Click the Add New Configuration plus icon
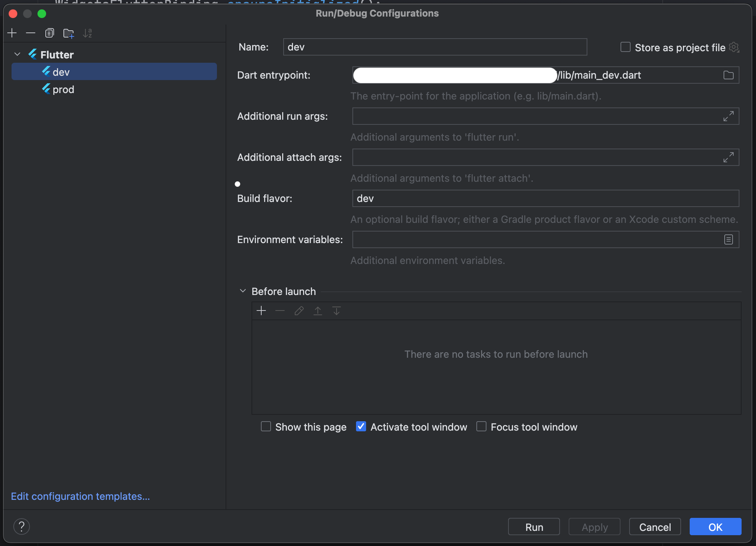This screenshot has height=546, width=756. pyautogui.click(x=12, y=33)
